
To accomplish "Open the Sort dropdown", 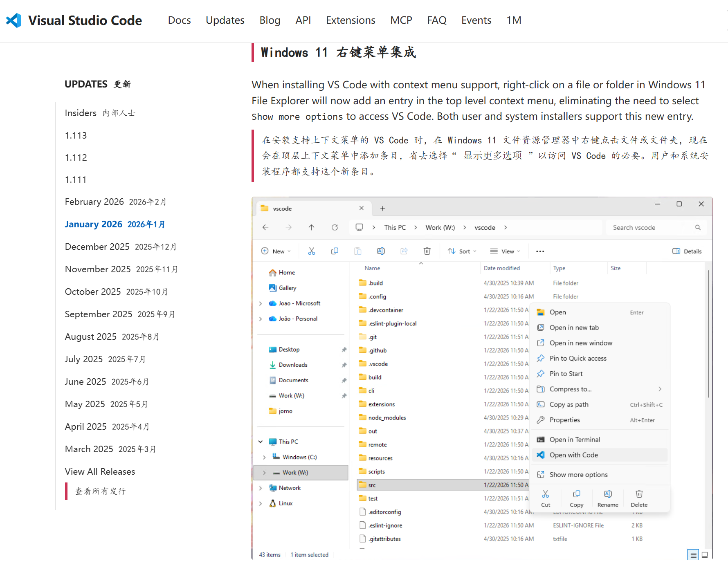I will (x=462, y=251).
